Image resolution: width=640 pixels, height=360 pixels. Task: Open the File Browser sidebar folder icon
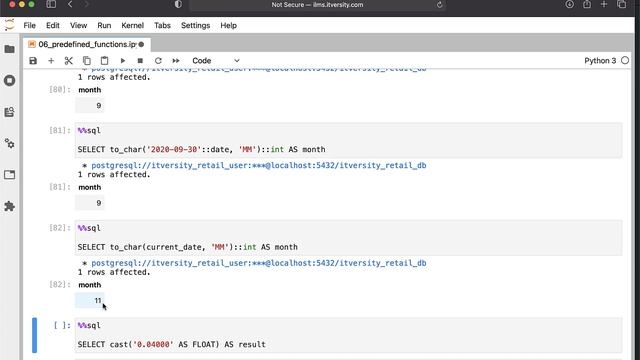pyautogui.click(x=9, y=49)
